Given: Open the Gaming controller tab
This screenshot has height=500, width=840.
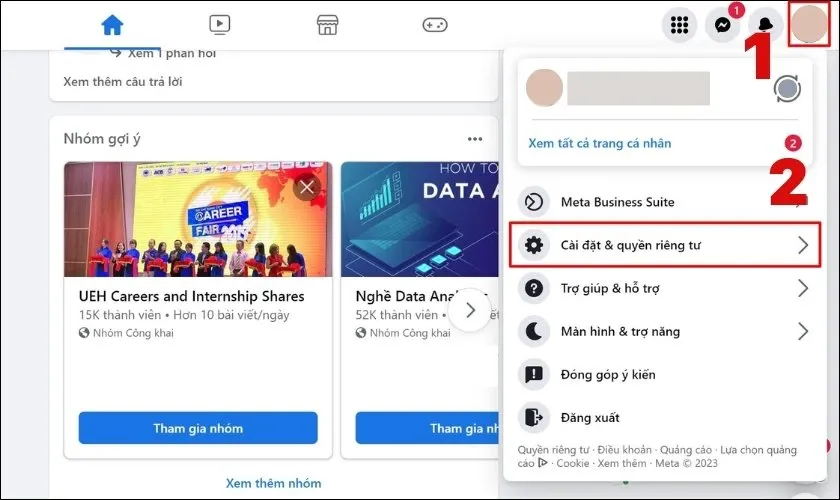Looking at the screenshot, I should click(x=434, y=24).
